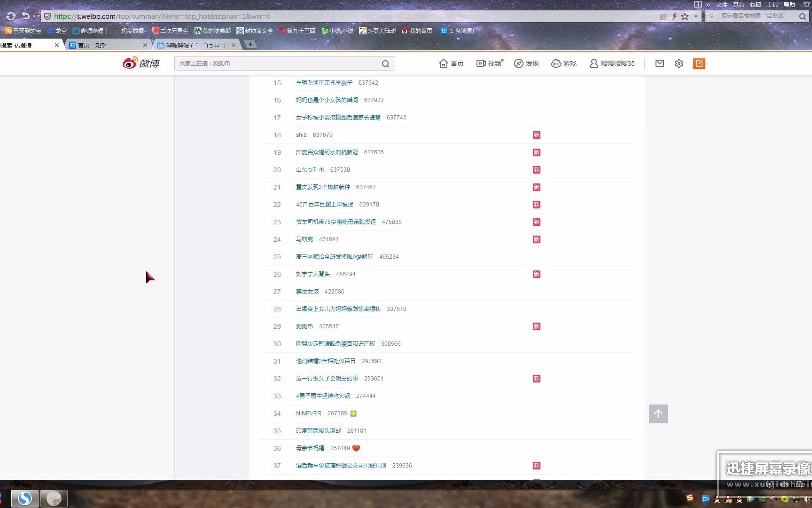Open the 知 (1 条消息) bookmark
The image size is (812, 508).
tap(457, 31)
